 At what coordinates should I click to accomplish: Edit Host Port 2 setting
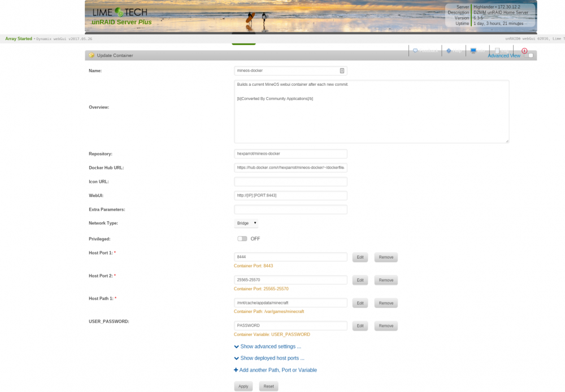(x=360, y=280)
